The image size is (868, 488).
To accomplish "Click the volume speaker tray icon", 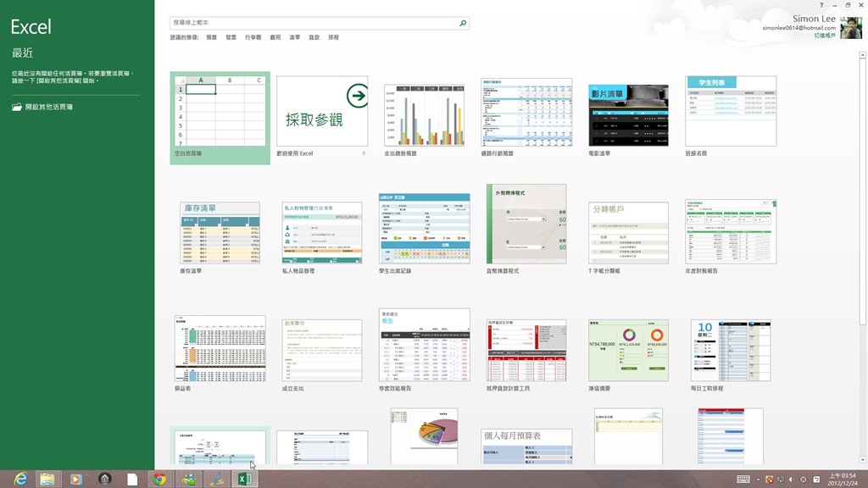I will [791, 480].
